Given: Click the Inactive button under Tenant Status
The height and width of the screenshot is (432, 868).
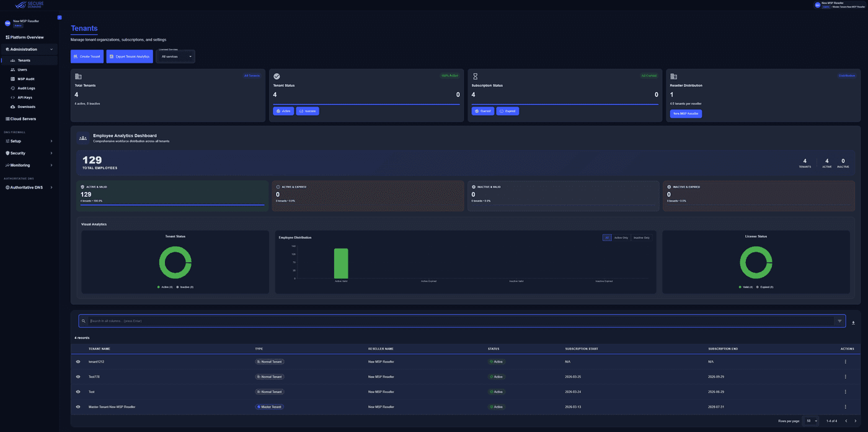Looking at the screenshot, I should [308, 111].
